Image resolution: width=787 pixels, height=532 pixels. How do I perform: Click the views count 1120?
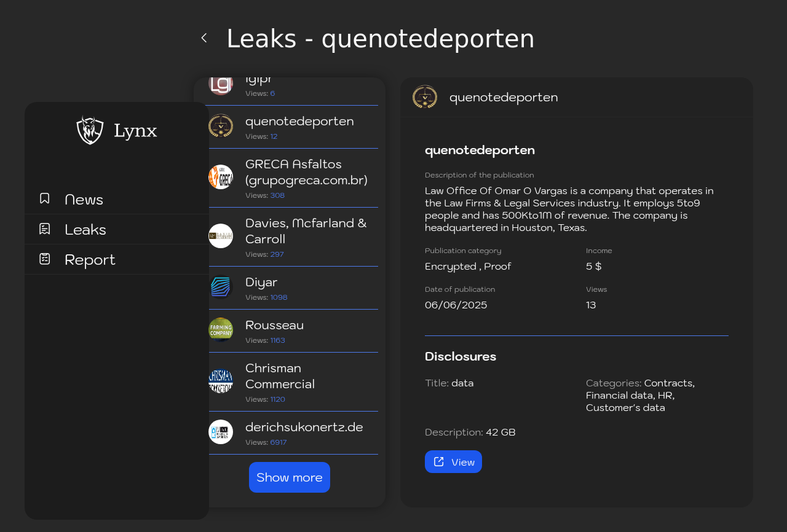(x=278, y=399)
